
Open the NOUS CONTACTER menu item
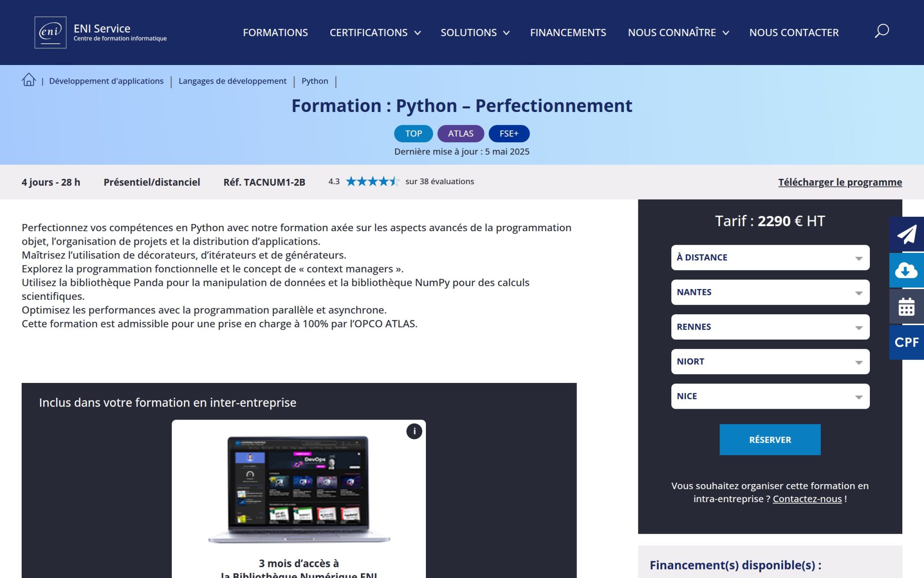pos(794,33)
